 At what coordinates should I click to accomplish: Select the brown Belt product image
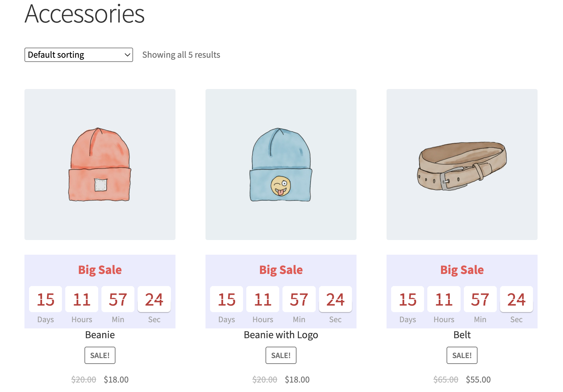[x=462, y=164]
